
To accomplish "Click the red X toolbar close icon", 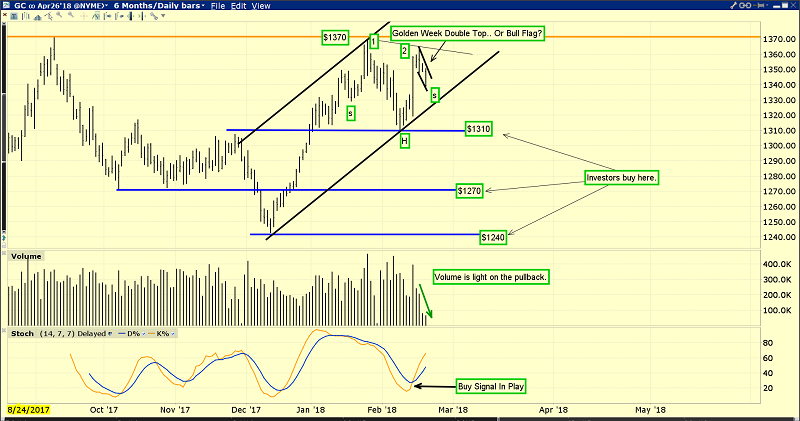I will tap(5, 15).
